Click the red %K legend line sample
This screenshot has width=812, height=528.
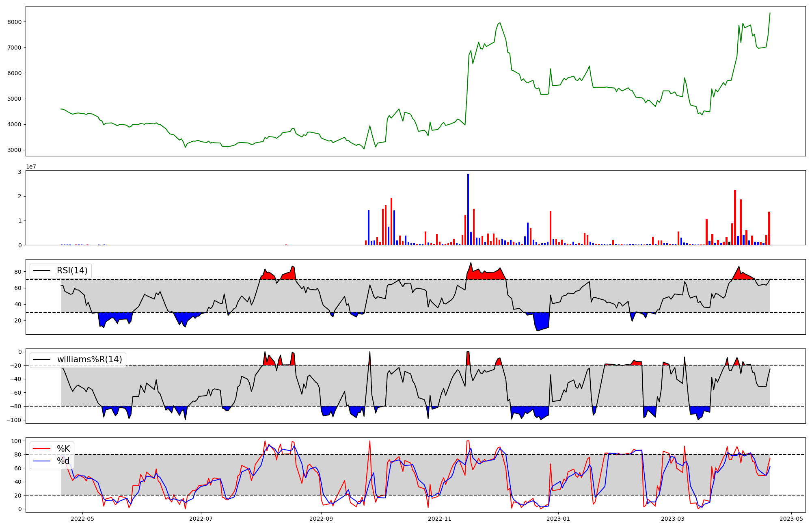tap(41, 449)
